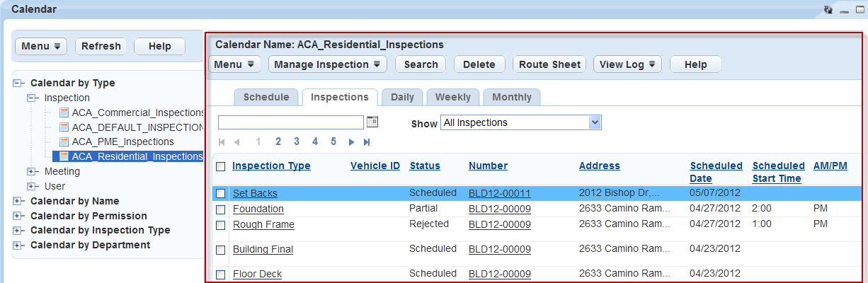Expand the Calendar by Name node
This screenshot has height=283, width=868.
click(x=17, y=201)
